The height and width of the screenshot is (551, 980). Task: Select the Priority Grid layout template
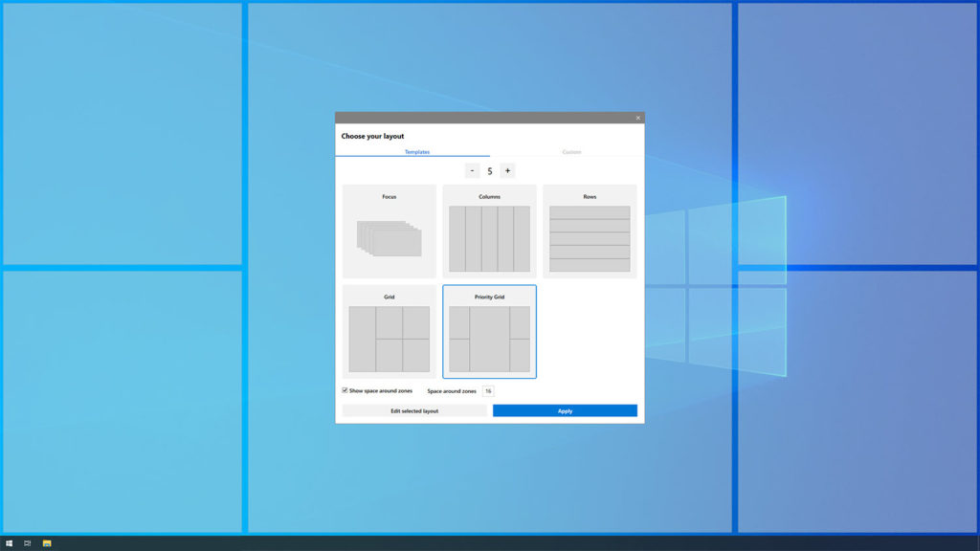pyautogui.click(x=489, y=332)
